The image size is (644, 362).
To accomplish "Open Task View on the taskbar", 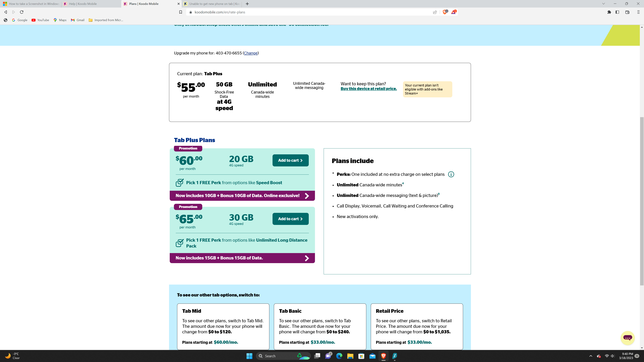I will (x=317, y=356).
